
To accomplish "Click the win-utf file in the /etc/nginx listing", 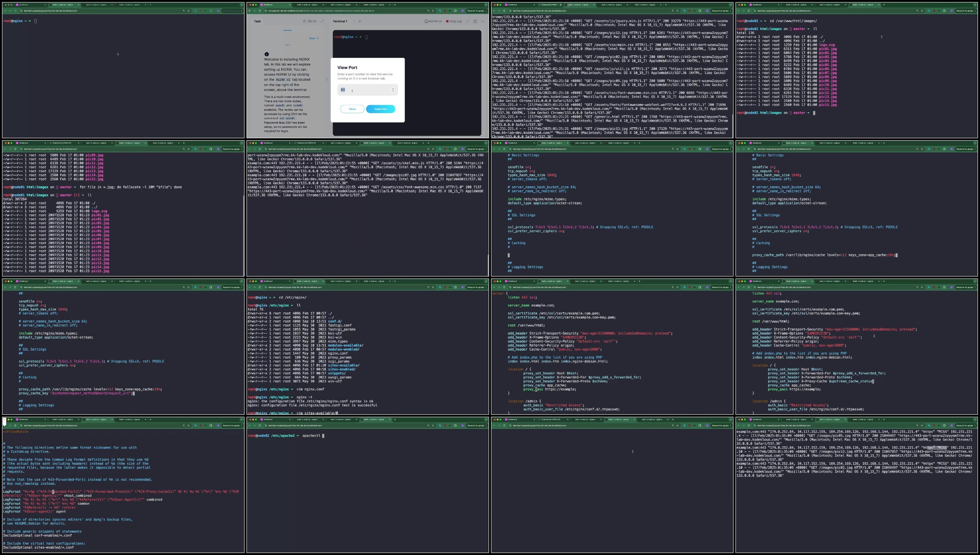I will (x=335, y=381).
